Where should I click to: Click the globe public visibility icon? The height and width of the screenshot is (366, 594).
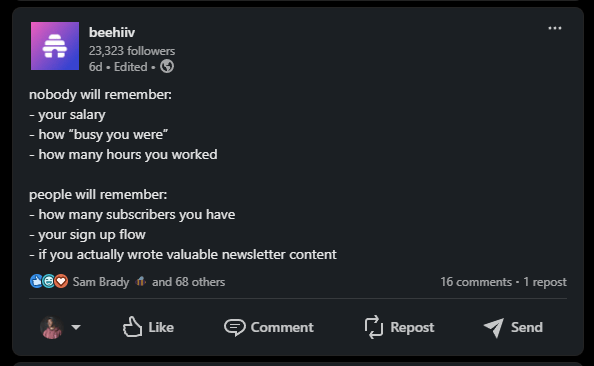pos(167,66)
